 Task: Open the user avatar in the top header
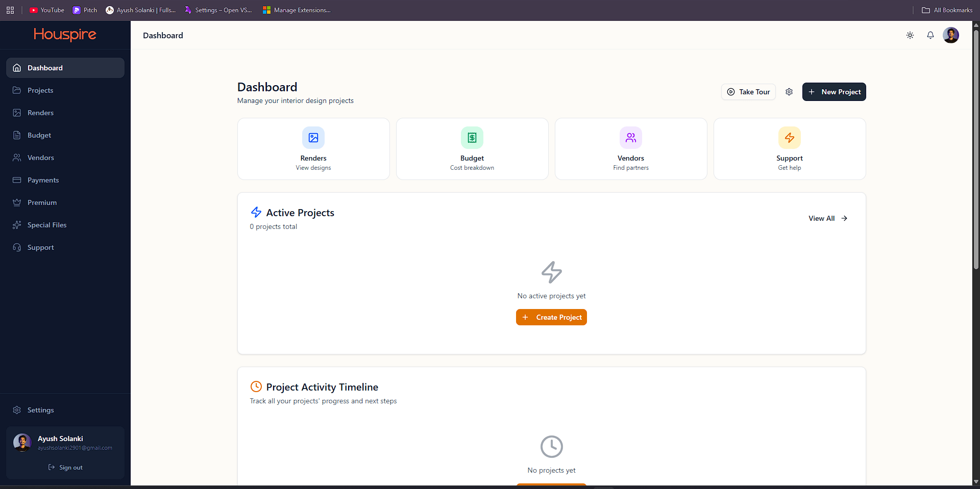951,35
